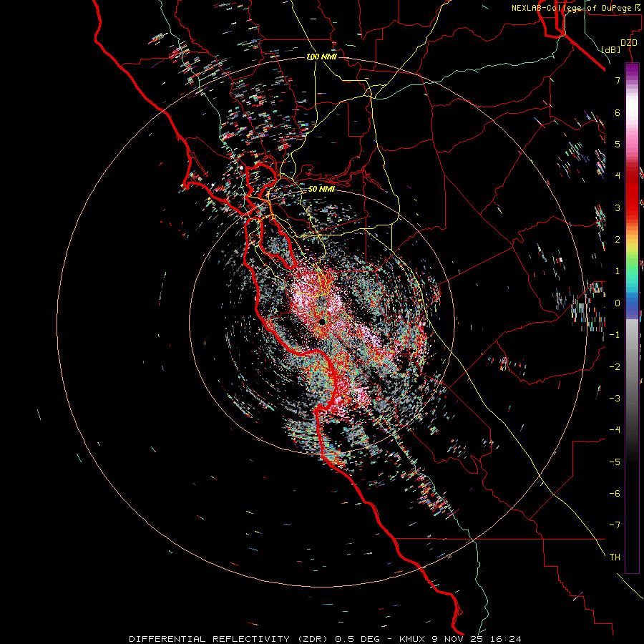
Task: Click the "DZD" legend title
Action: tap(629, 43)
